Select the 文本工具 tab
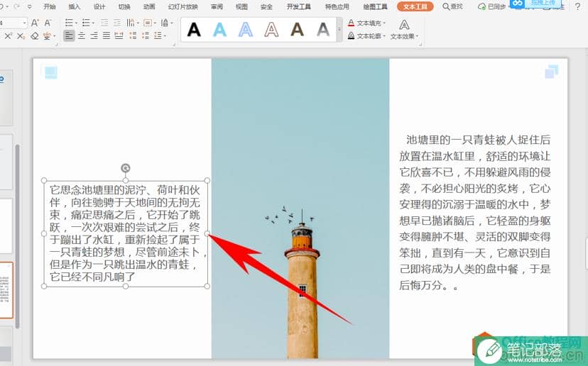The height and width of the screenshot is (366, 588). 415,6
